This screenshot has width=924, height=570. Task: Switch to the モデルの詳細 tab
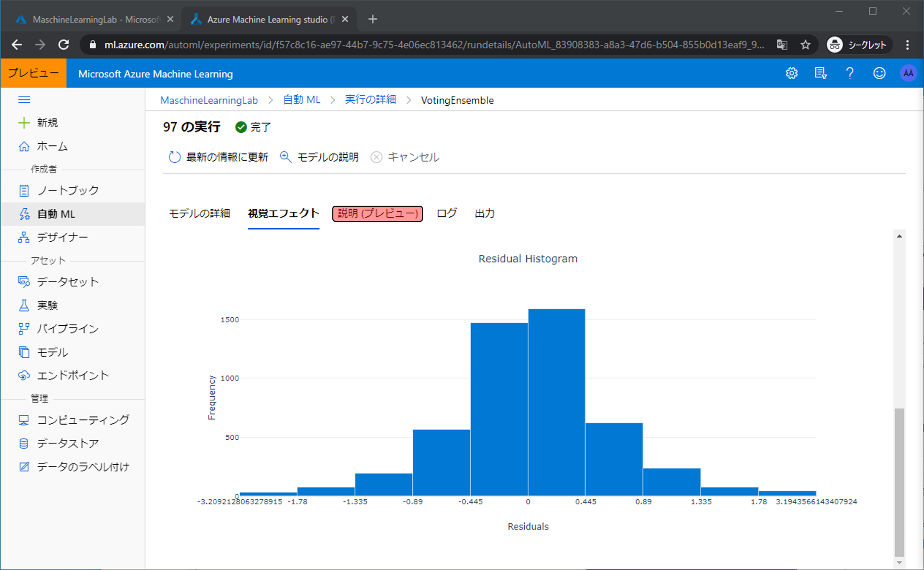(199, 213)
